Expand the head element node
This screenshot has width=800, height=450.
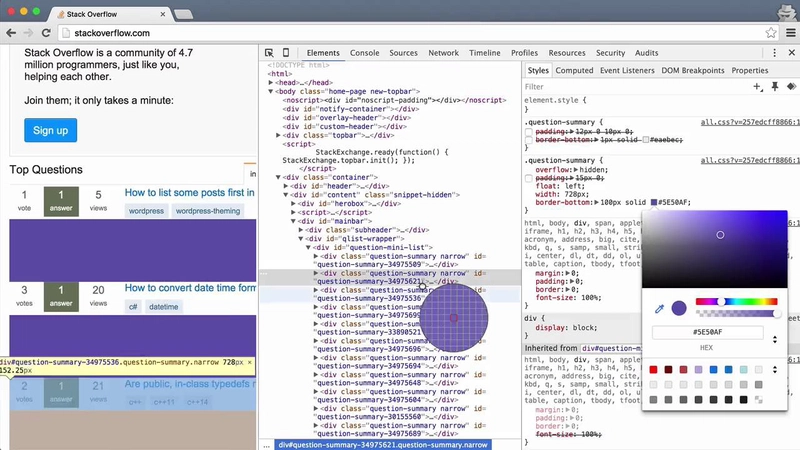[x=271, y=83]
